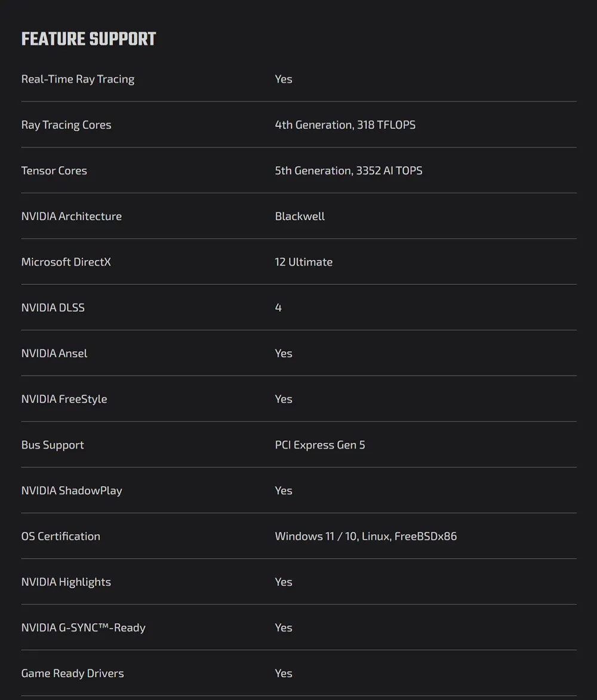Click the Bus Support label
597x700 pixels.
tap(53, 445)
